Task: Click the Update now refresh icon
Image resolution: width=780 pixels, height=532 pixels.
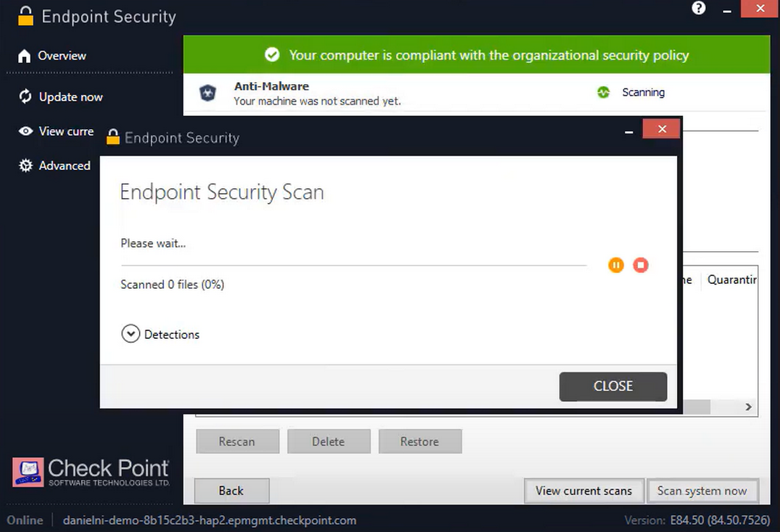Action: [x=24, y=96]
